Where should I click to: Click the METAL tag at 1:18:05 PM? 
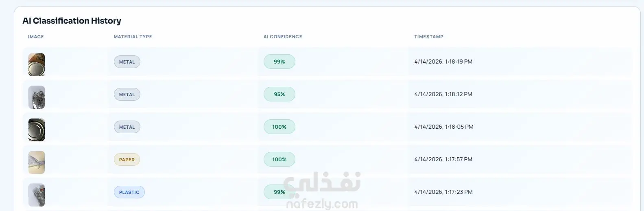point(127,127)
